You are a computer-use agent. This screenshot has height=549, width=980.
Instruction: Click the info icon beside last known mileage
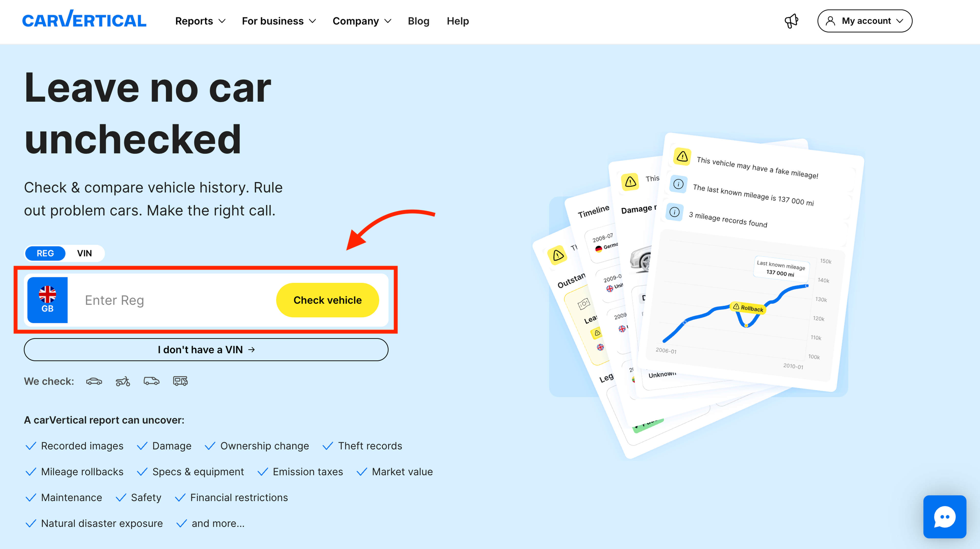[678, 184]
